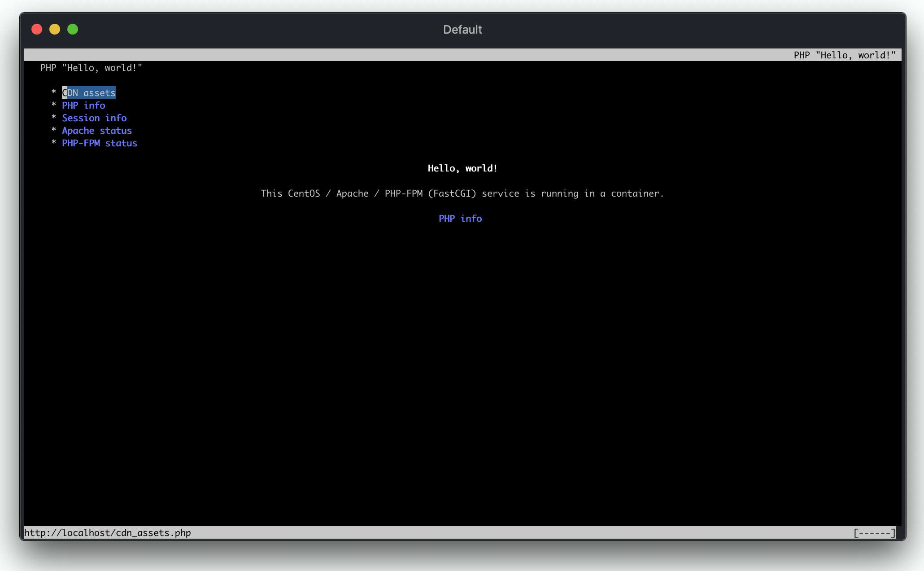Select the PHP info menu item

(84, 105)
